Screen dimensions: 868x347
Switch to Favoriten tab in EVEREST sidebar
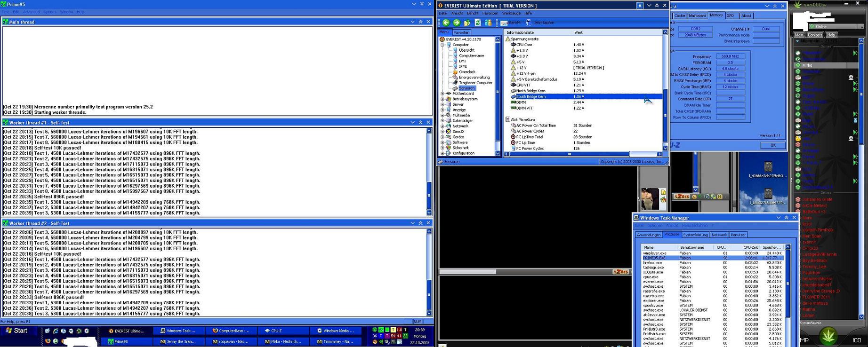tap(461, 32)
